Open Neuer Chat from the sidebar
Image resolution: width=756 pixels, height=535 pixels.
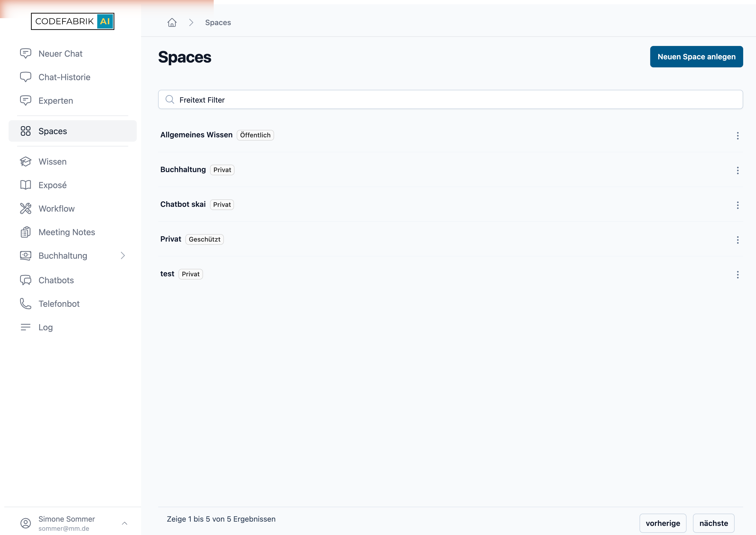click(x=72, y=53)
